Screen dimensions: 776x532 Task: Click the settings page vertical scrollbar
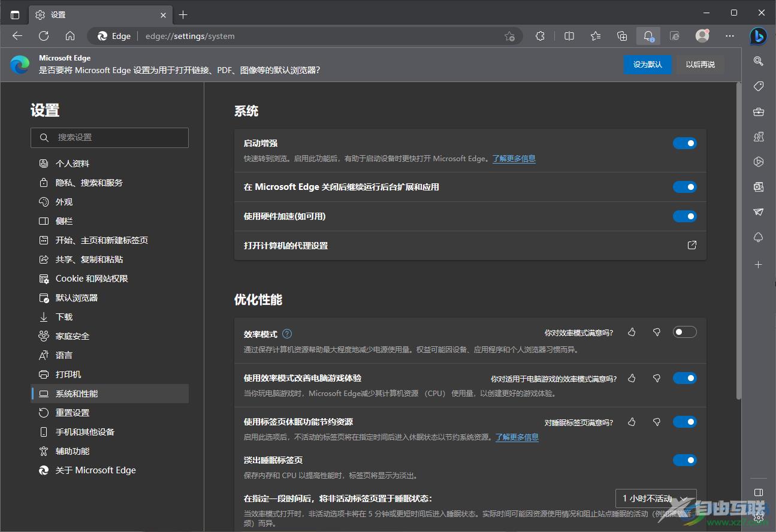pos(738,241)
